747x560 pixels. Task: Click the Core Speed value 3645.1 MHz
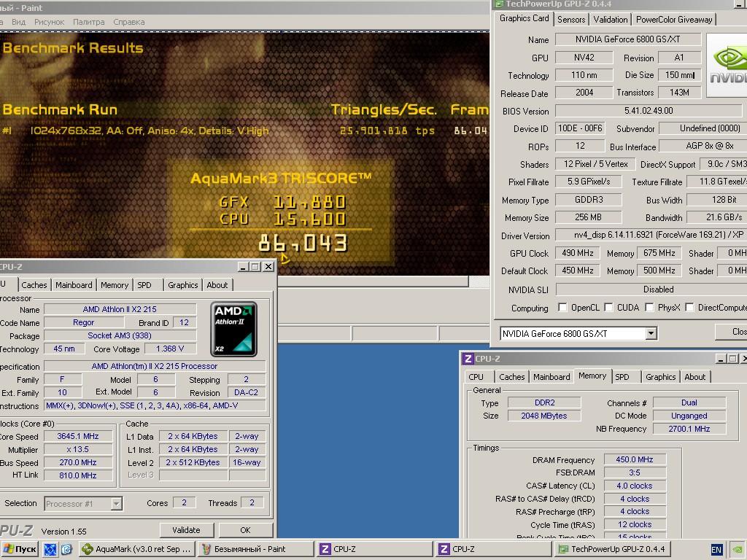pos(78,436)
